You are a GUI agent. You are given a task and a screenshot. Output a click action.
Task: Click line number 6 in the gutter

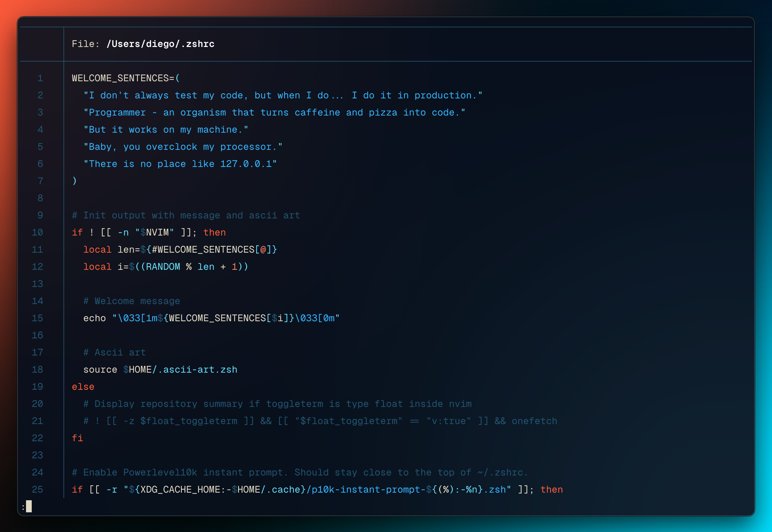click(x=40, y=164)
